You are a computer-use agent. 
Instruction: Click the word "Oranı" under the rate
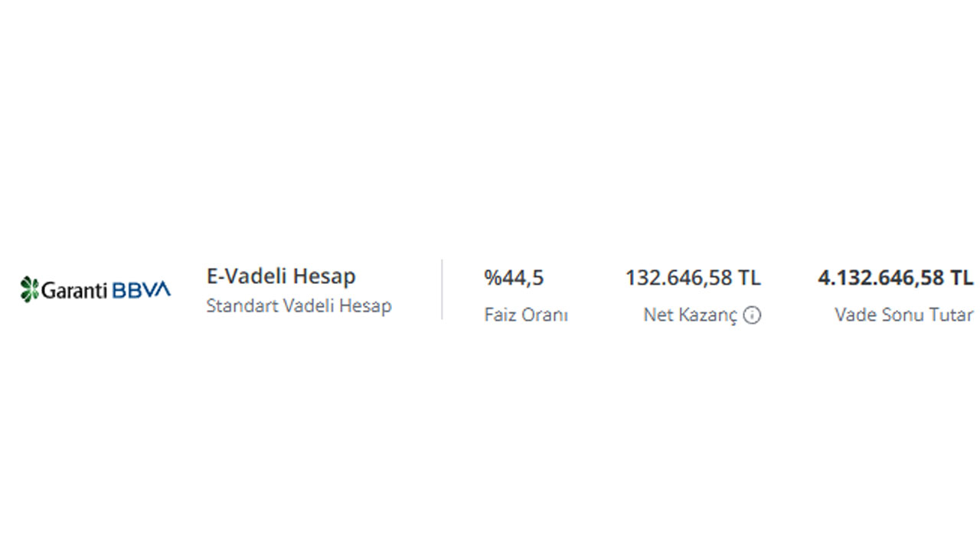click(x=545, y=315)
